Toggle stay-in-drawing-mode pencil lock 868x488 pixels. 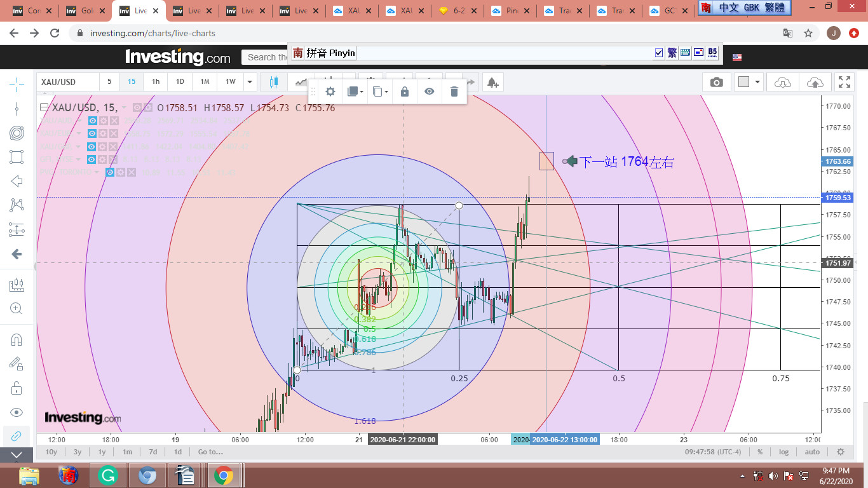coord(17,363)
